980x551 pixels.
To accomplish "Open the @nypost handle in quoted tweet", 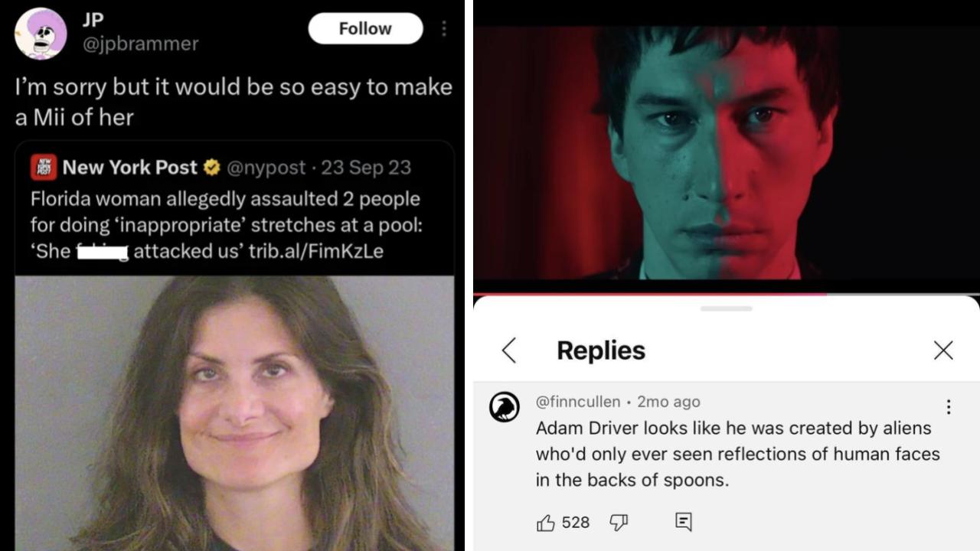I will [x=267, y=167].
